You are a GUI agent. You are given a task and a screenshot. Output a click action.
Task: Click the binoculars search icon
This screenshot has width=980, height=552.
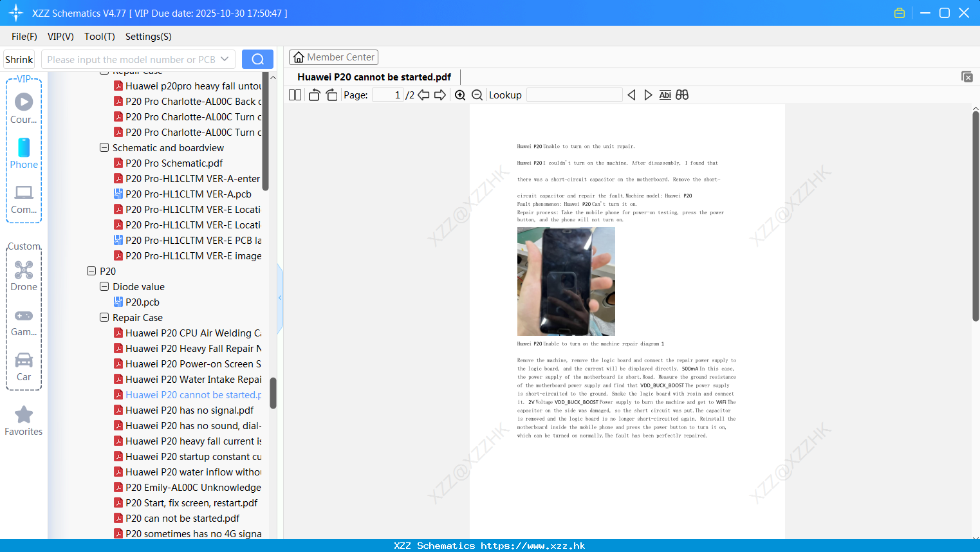click(682, 95)
